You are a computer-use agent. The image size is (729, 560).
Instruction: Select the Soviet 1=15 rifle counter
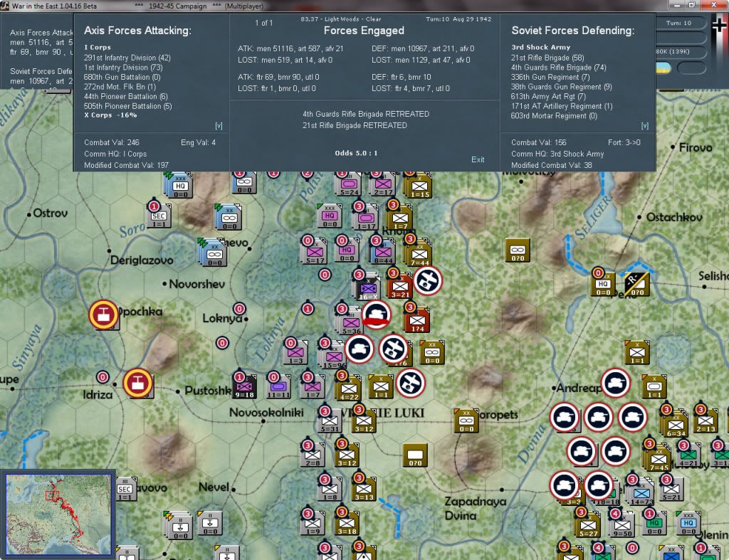419,188
